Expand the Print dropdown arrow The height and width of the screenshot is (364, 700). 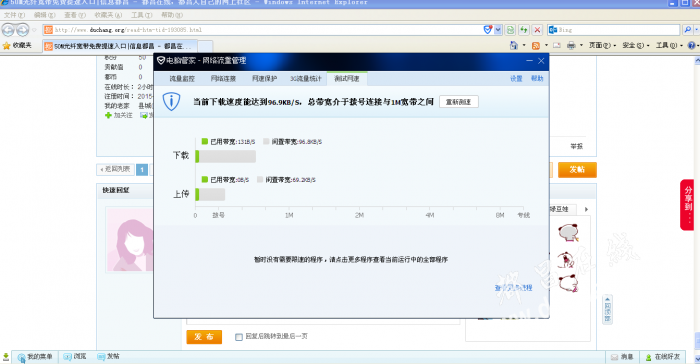(x=581, y=46)
